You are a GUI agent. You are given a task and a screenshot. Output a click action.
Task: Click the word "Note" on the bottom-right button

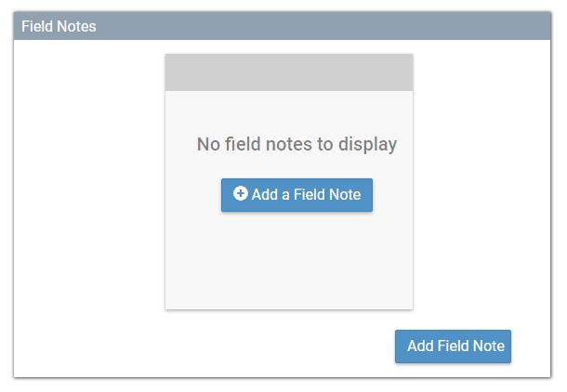(x=488, y=346)
